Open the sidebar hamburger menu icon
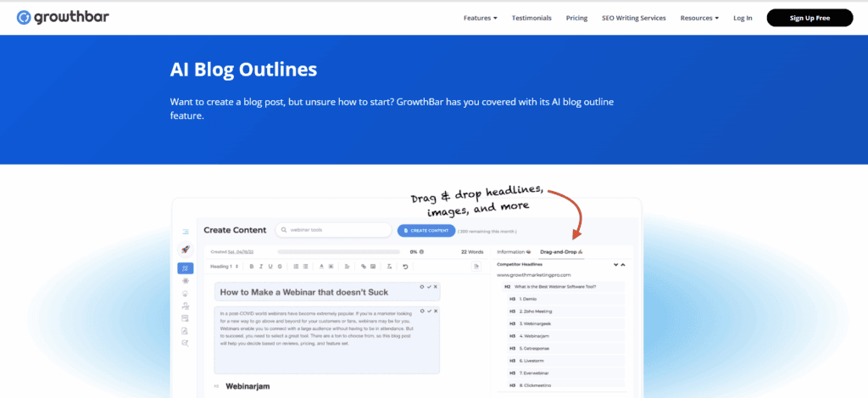 click(x=186, y=232)
